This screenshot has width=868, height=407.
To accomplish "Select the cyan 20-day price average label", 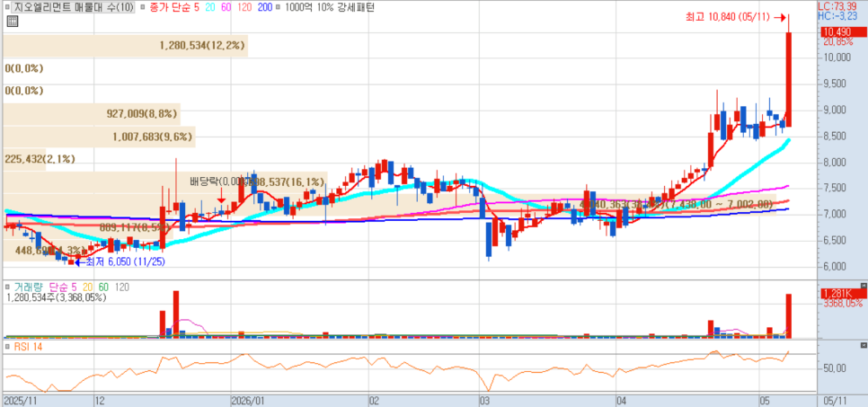I will [211, 8].
